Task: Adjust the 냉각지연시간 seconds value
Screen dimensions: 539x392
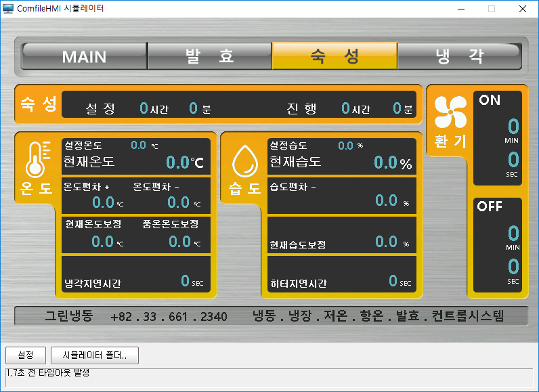Action: (185, 281)
